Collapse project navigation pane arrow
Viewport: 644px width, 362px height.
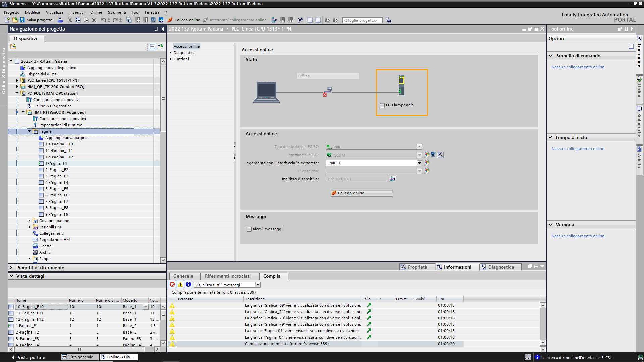tap(163, 29)
